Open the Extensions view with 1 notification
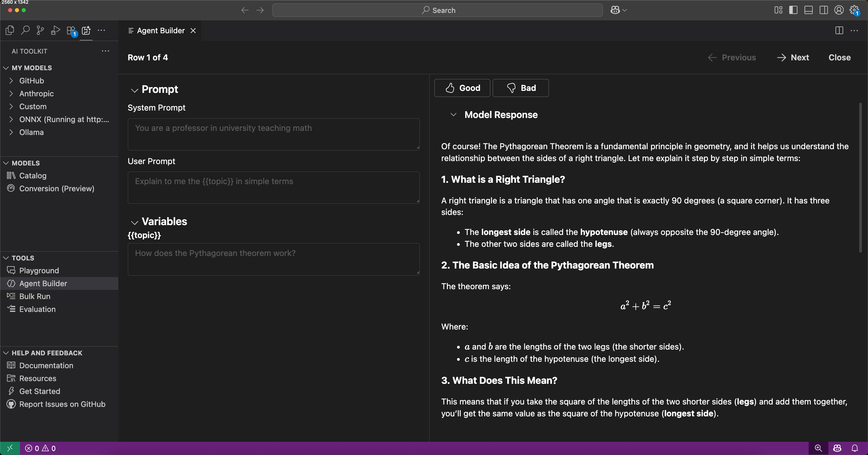Viewport: 868px width, 455px height. tap(71, 30)
